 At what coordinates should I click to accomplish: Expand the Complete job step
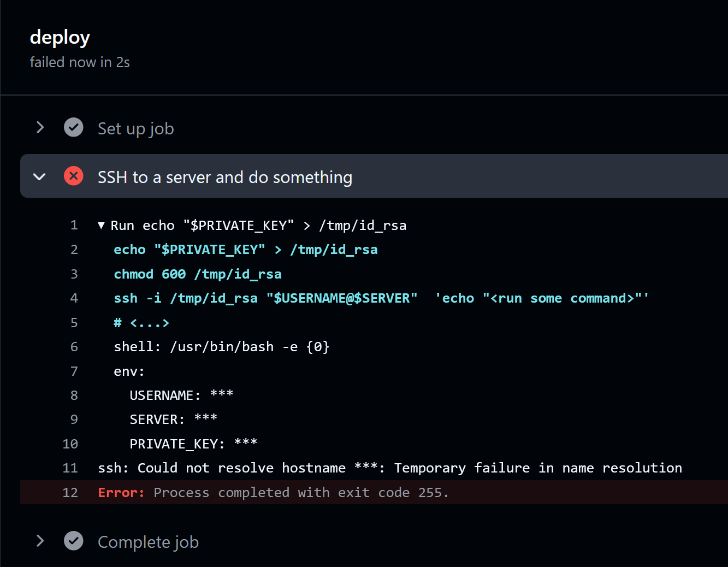pyautogui.click(x=39, y=541)
